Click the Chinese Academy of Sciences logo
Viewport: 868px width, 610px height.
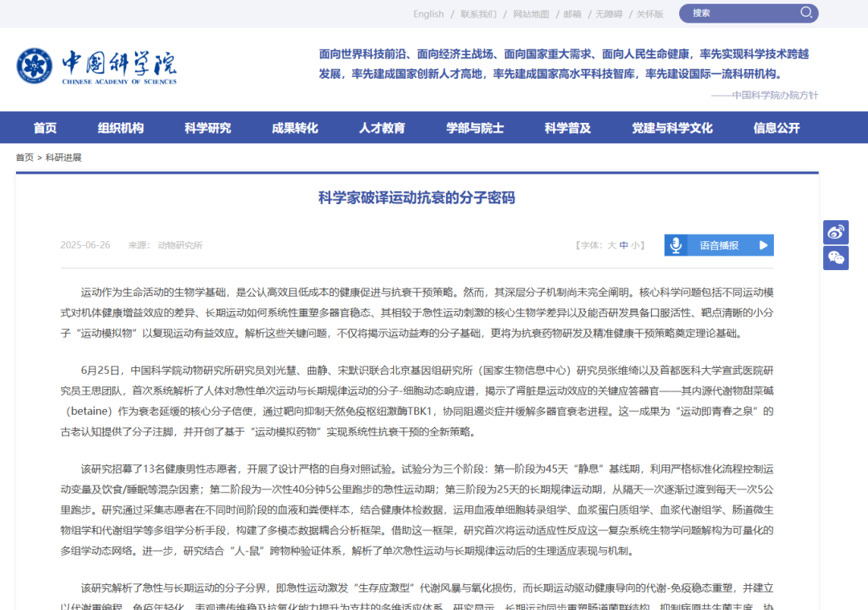(x=96, y=67)
